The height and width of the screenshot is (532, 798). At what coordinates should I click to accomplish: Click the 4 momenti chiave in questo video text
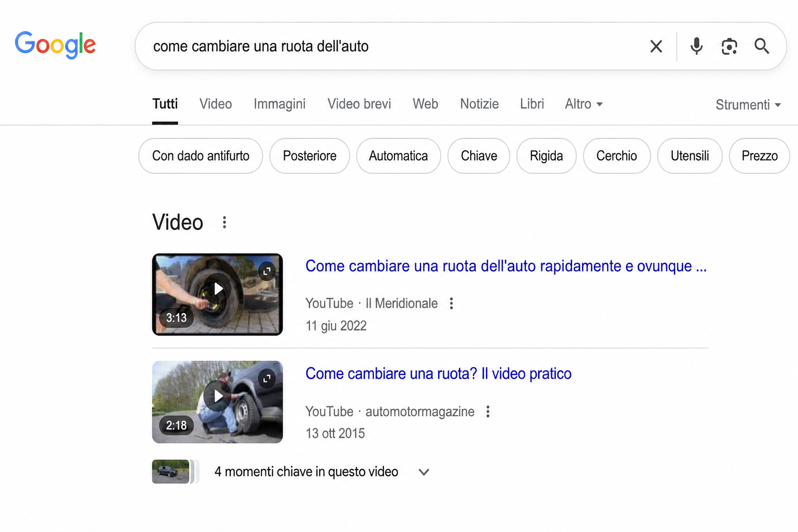(307, 472)
